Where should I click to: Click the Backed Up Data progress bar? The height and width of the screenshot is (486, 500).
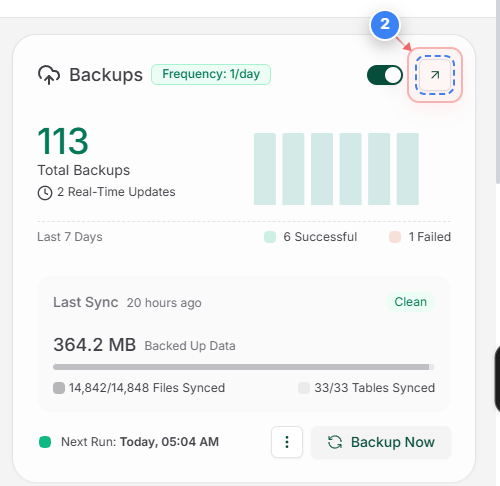(x=244, y=367)
